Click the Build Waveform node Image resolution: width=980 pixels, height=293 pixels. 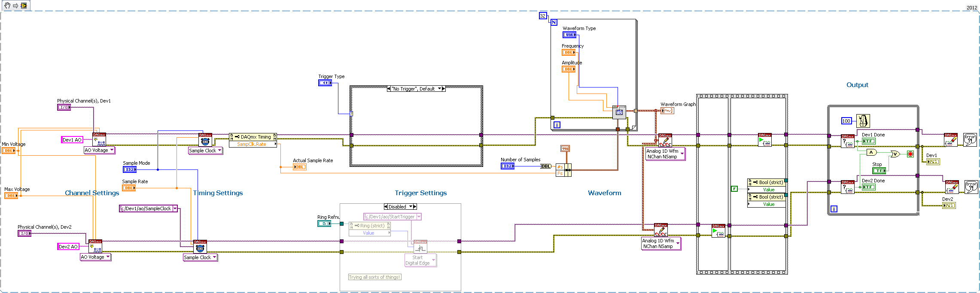tap(564, 170)
